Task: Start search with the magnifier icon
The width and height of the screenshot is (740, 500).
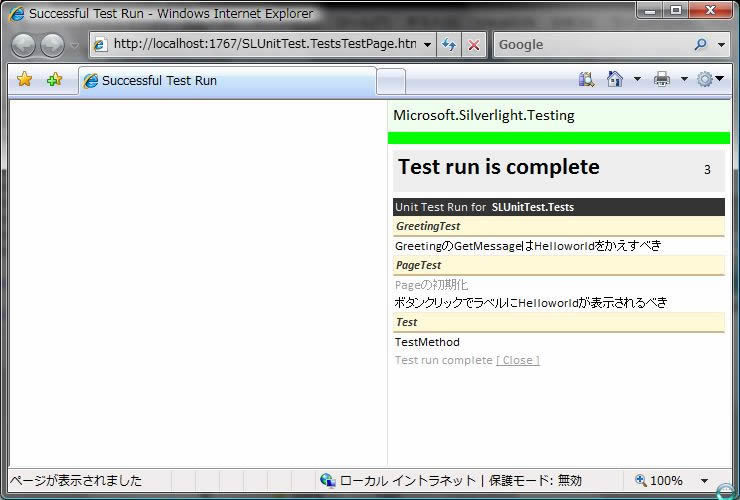Action: coord(700,44)
